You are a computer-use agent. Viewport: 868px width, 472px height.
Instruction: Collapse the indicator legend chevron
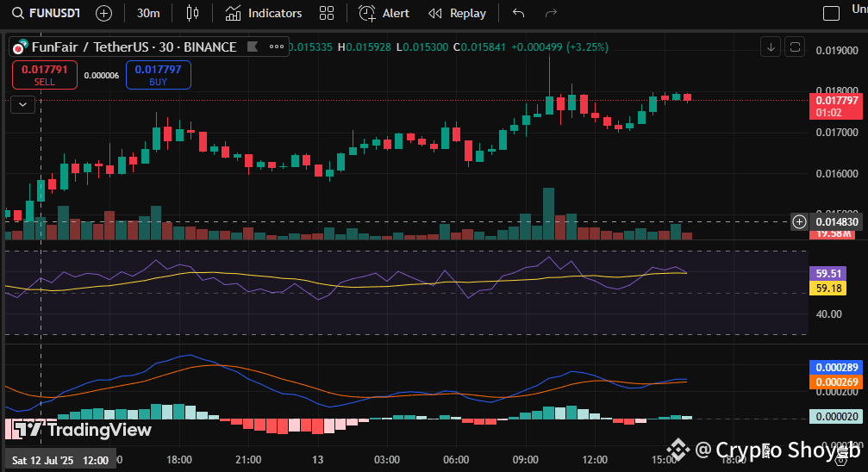(x=22, y=104)
